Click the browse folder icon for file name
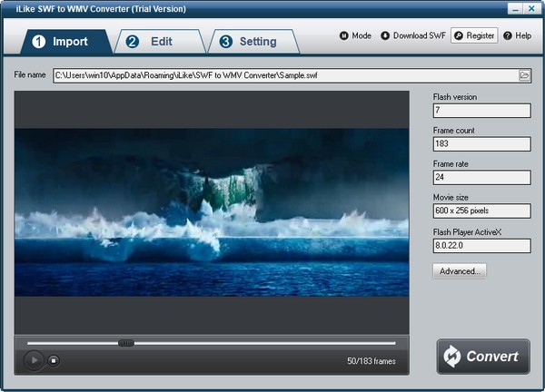Screen dimensions: 545x392 524,75
